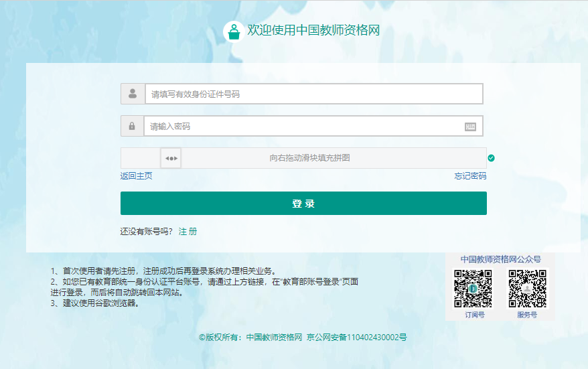Open the 注册 registration link
Screen dimensions: 588x369
pyautogui.click(x=188, y=231)
